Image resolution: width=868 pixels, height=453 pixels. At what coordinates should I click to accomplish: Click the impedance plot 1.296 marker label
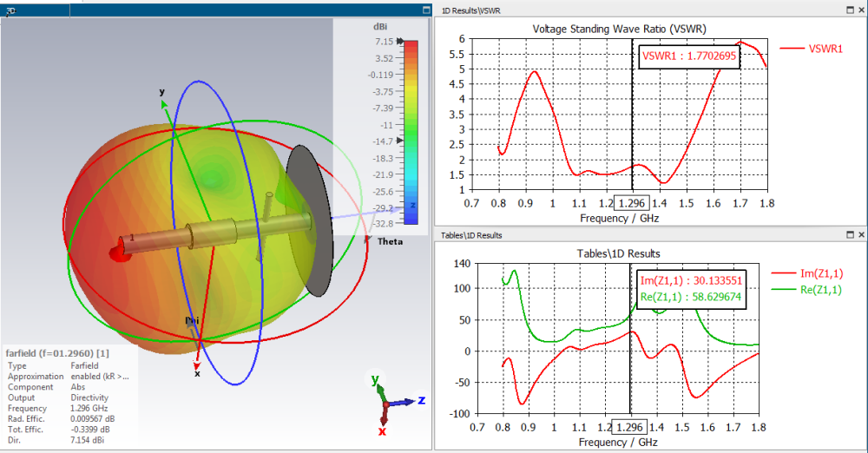[x=629, y=428]
